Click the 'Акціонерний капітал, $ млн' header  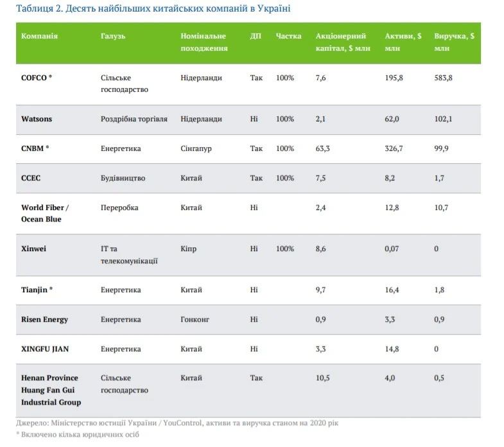click(x=343, y=42)
